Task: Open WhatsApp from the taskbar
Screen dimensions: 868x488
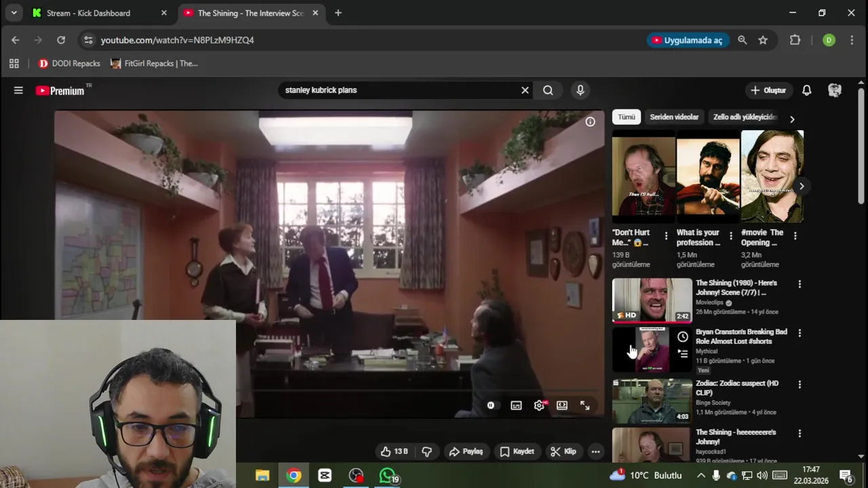Action: (387, 476)
